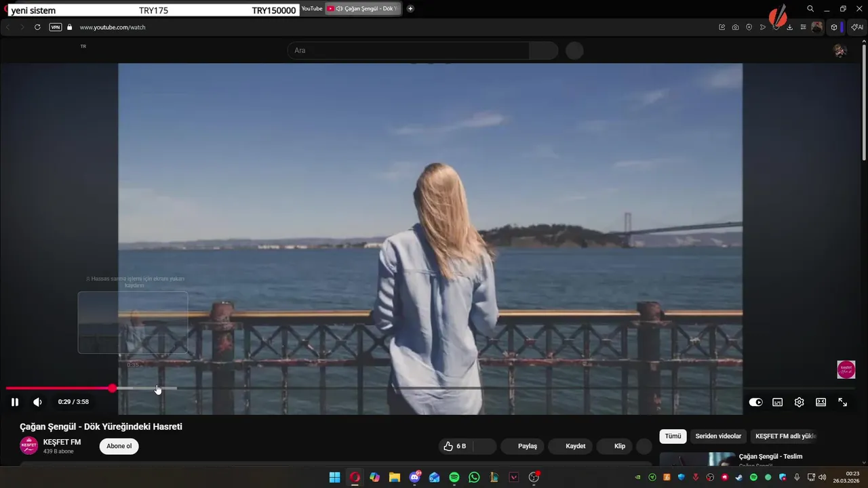Open video player settings gear
Image resolution: width=868 pixels, height=488 pixels.
click(800, 402)
